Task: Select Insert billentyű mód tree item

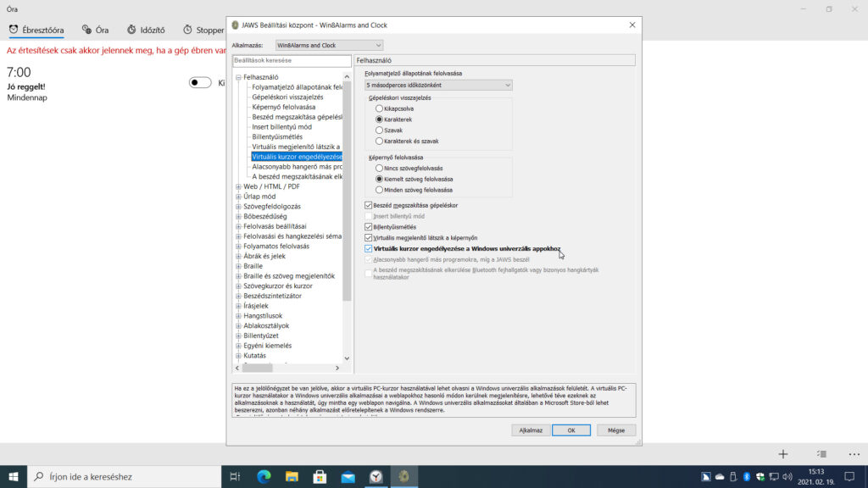Action: coord(281,127)
